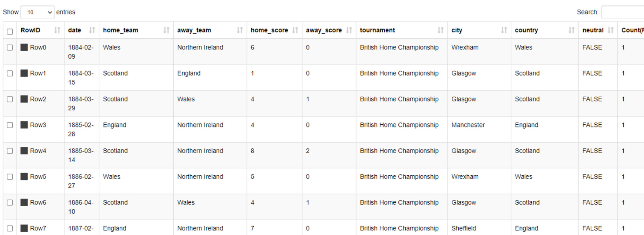The image size is (644, 235).
Task: Sort tournament column via its arrow icon
Action: point(440,30)
